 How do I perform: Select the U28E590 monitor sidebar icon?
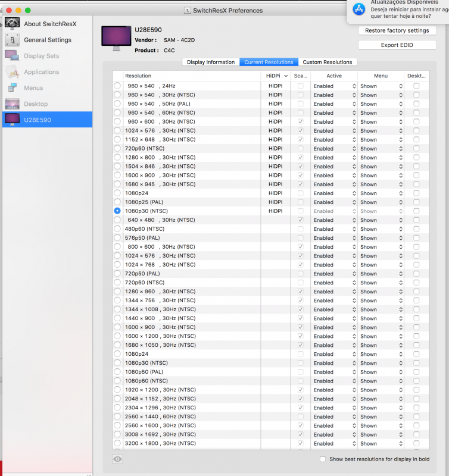[12, 120]
